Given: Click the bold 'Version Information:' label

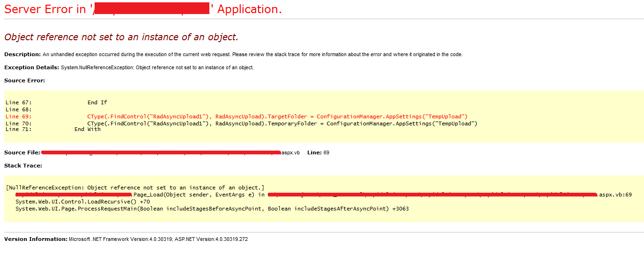Looking at the screenshot, I should coord(36,239).
